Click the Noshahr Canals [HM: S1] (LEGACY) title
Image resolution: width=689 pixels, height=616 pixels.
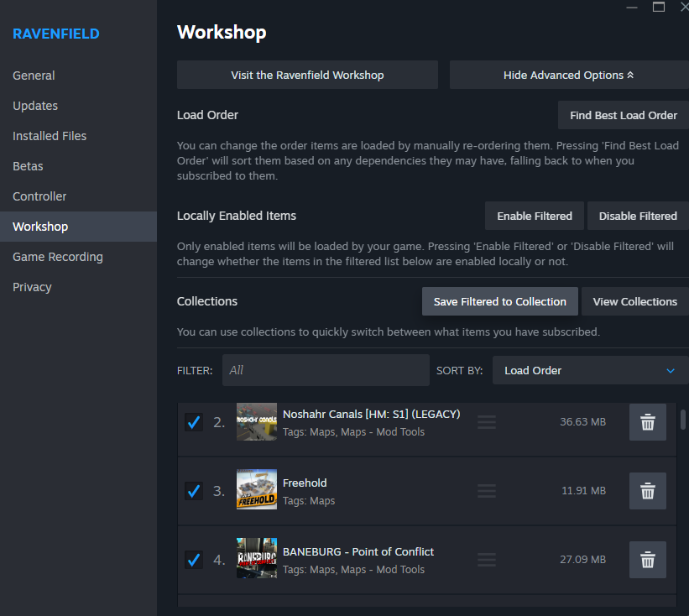371,415
